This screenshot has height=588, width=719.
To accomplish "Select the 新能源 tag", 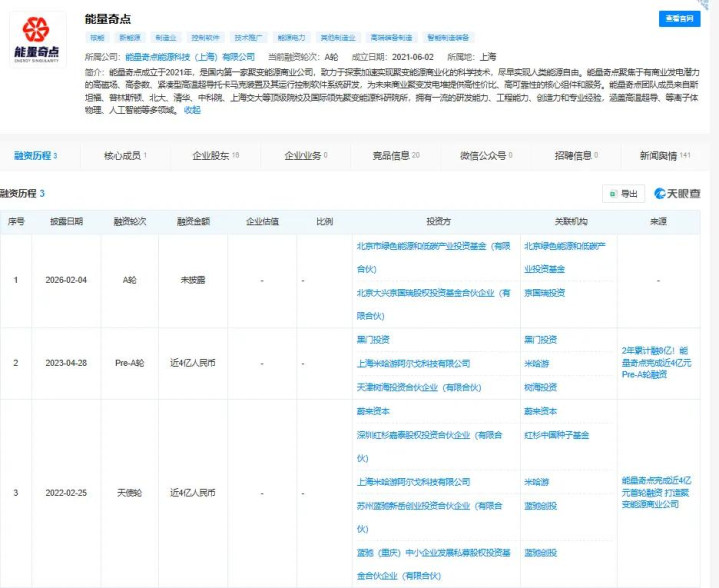I will (x=130, y=38).
